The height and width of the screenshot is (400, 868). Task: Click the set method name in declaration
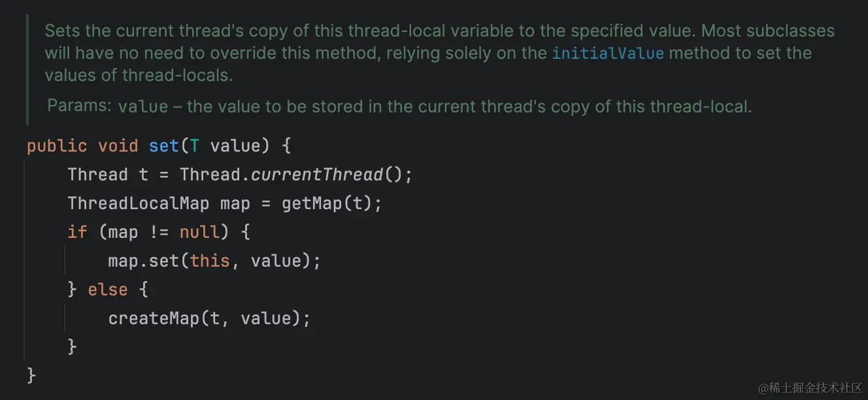(163, 146)
